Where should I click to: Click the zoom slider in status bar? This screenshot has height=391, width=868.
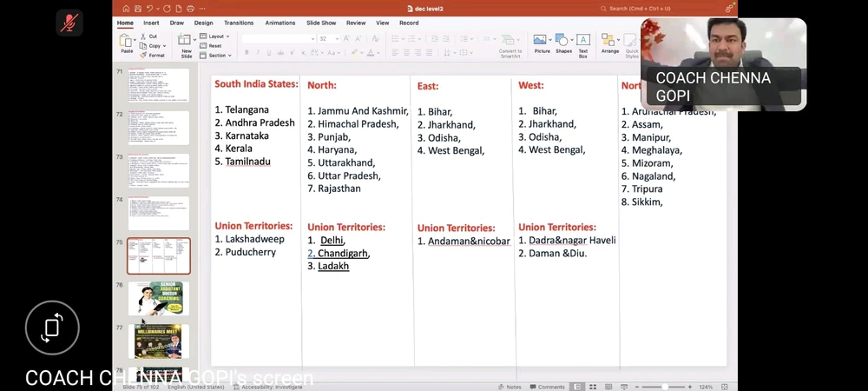tap(665, 387)
